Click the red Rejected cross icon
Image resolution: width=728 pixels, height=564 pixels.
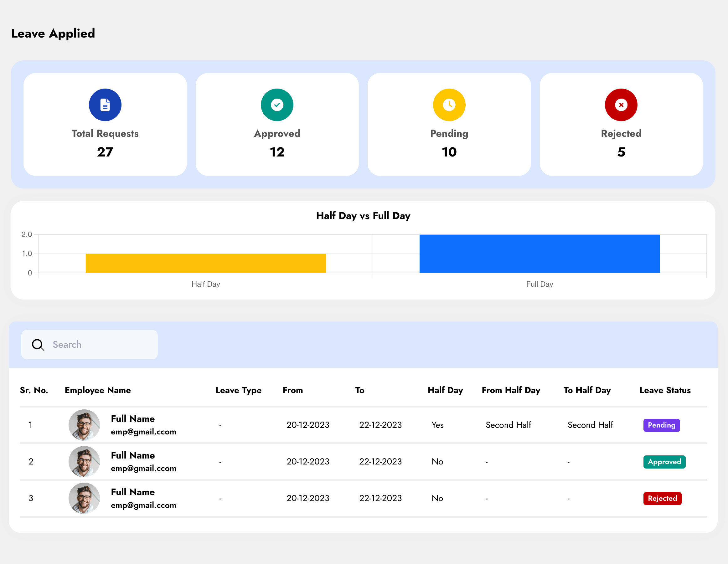click(621, 105)
